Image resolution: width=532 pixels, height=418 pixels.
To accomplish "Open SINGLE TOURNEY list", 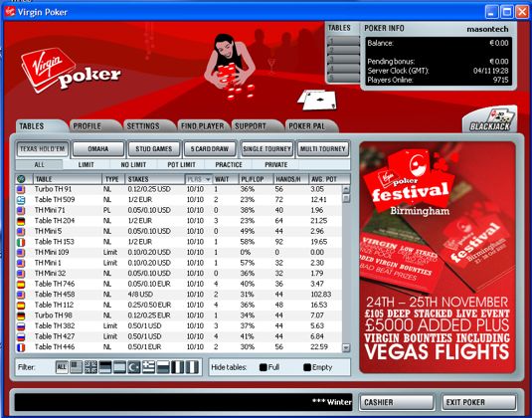I will (267, 149).
